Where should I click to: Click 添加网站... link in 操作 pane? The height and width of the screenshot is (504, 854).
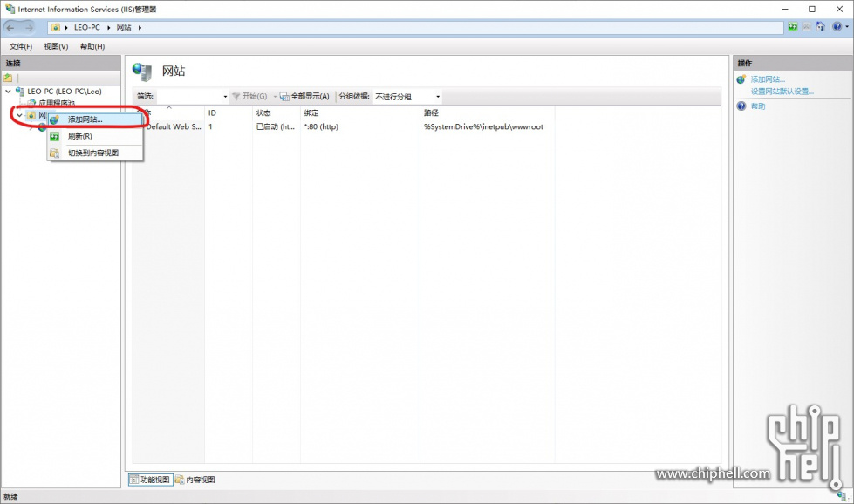pos(768,79)
